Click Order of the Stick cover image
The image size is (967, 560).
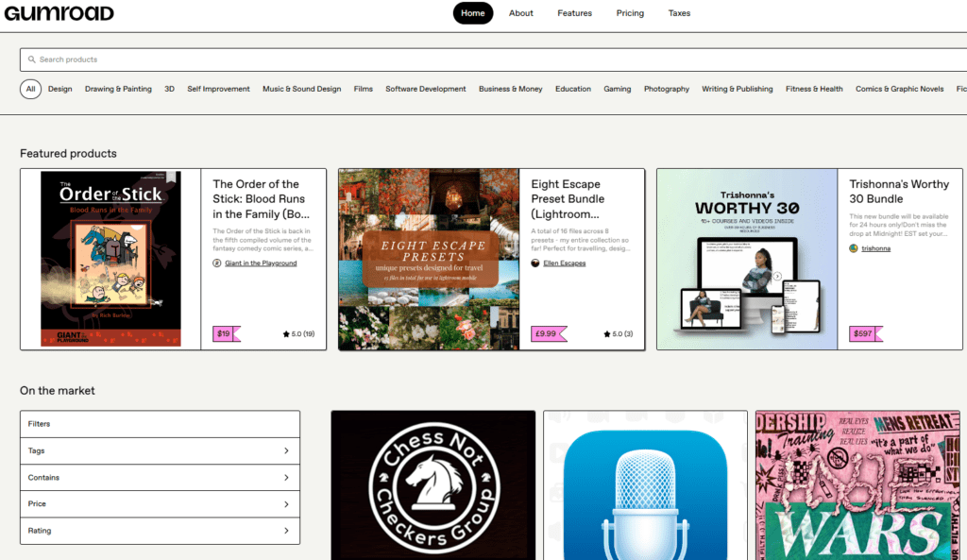coord(111,259)
